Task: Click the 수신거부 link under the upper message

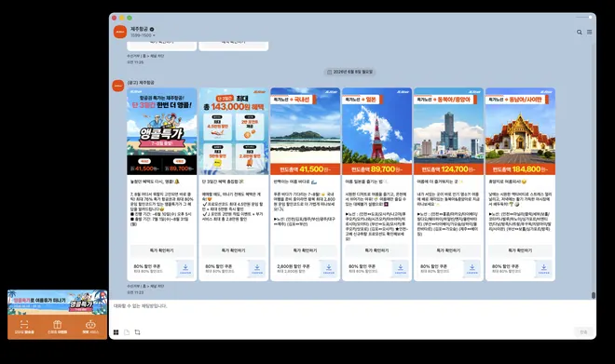Action: [x=133, y=56]
